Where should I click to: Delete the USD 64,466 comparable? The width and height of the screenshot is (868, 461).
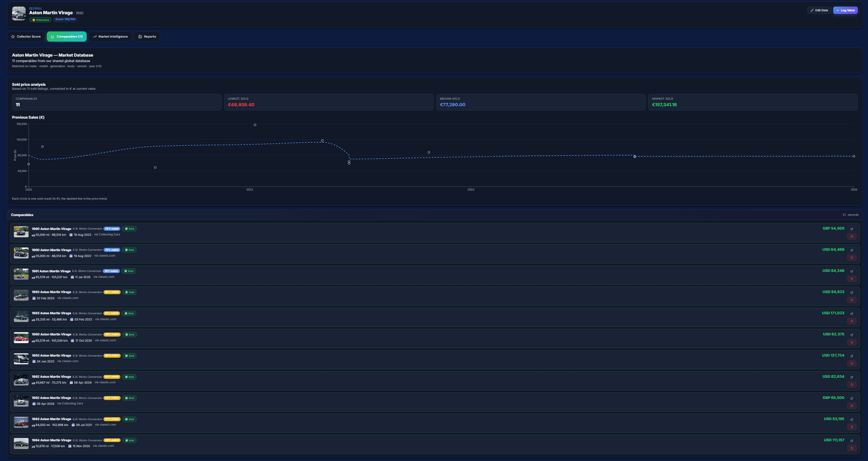852,258
